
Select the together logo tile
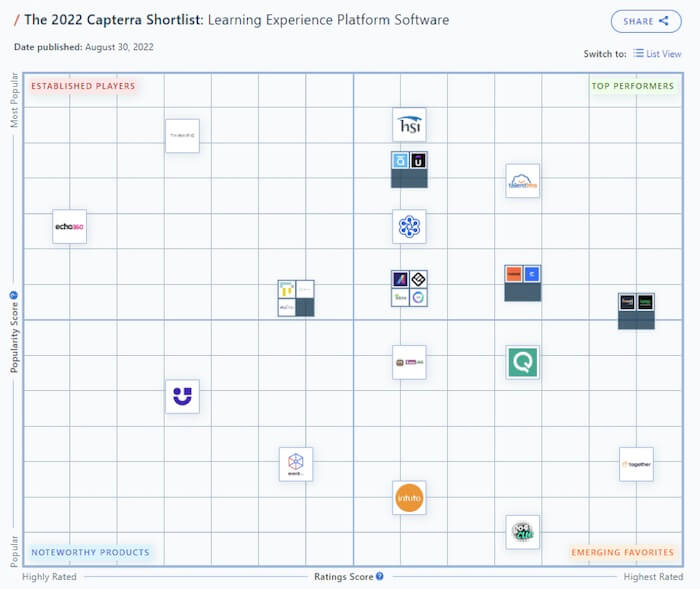point(636,464)
